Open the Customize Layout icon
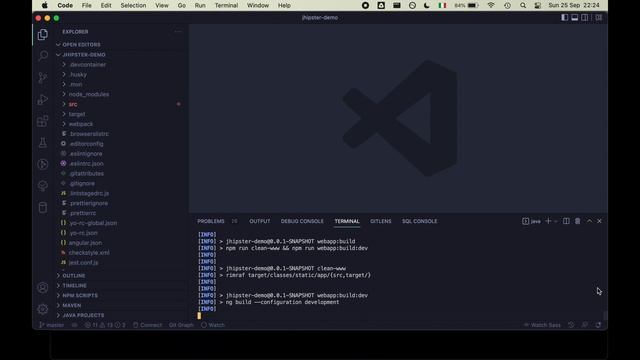 [x=598, y=18]
